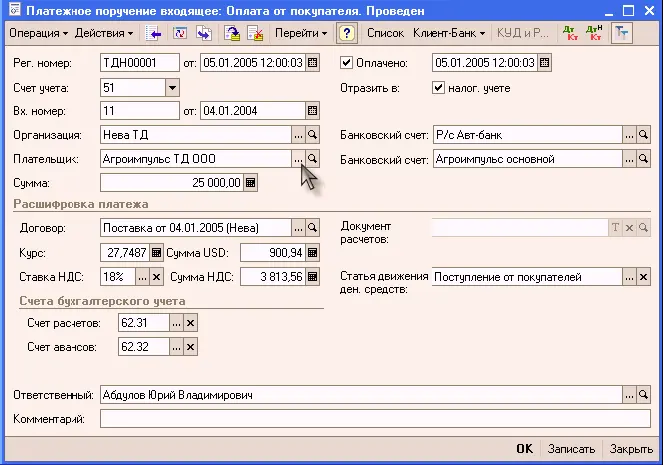663x465 pixels.
Task: Open calculator for the Курс field
Action: (x=156, y=253)
